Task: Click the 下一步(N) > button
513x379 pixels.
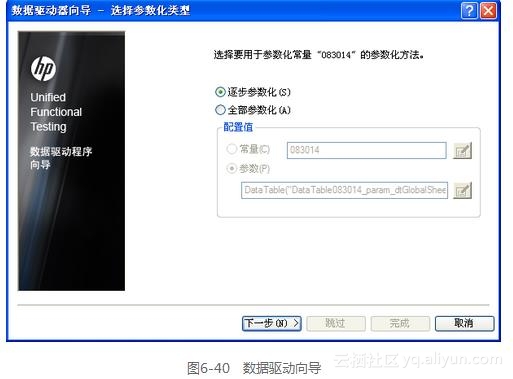Action: point(272,323)
